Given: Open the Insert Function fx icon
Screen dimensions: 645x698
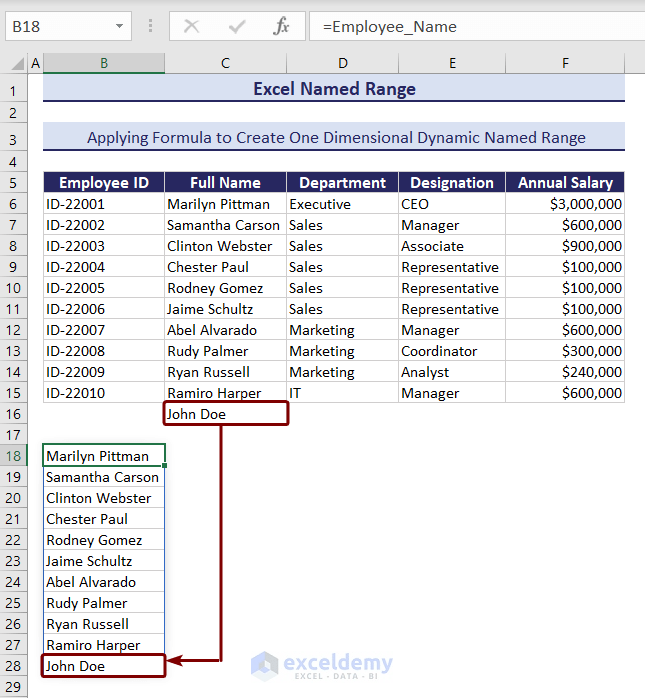Looking at the screenshot, I should (x=281, y=26).
